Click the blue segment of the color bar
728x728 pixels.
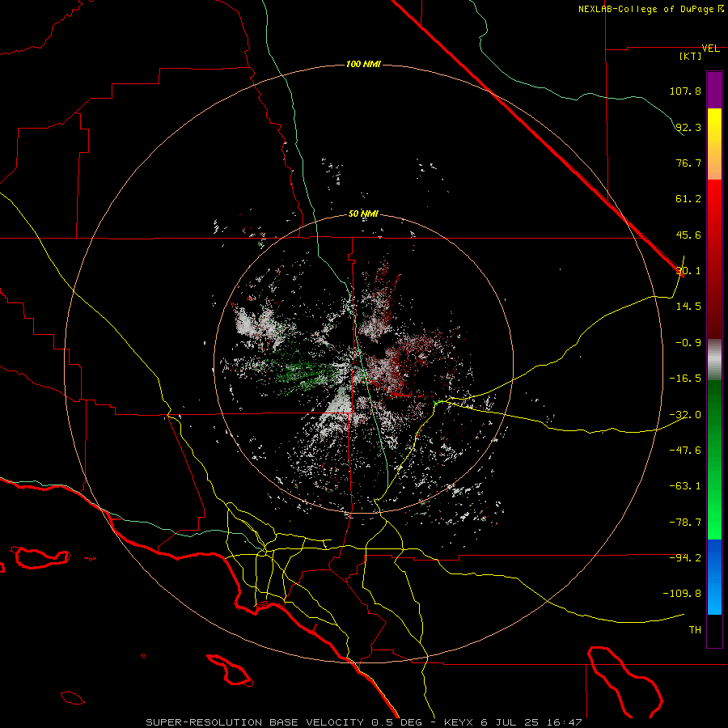[714, 577]
